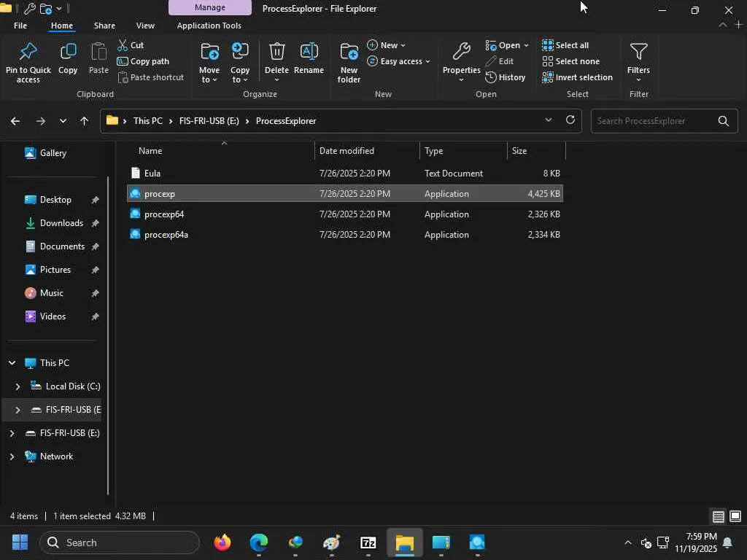
Task: Open the File menu
Action: 20,26
